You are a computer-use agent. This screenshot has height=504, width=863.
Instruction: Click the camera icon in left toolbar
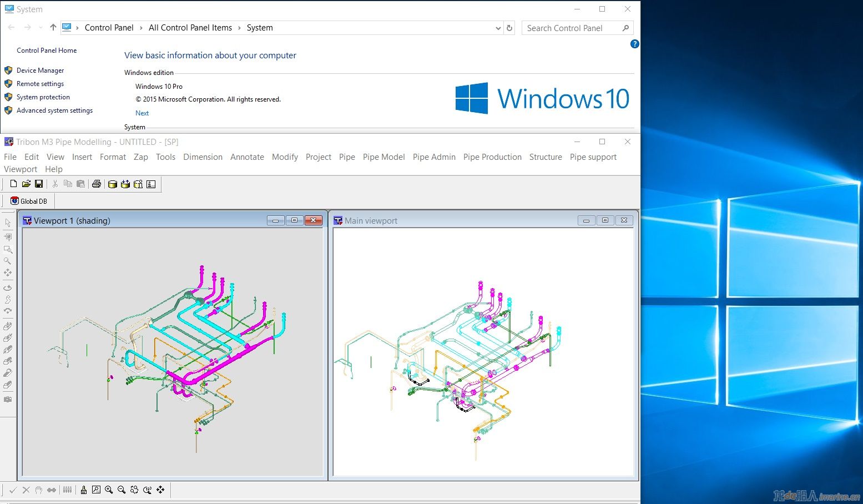point(8,399)
